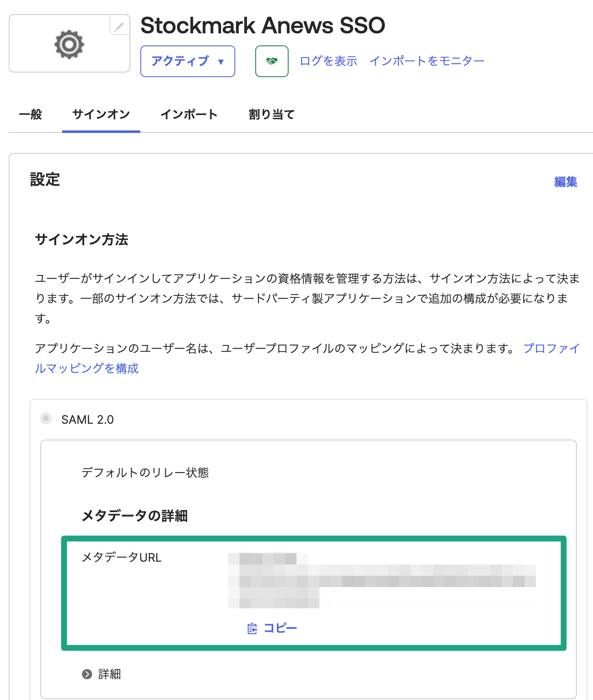Click the サインオン方法 section heading
This screenshot has width=593, height=700.
(x=82, y=240)
